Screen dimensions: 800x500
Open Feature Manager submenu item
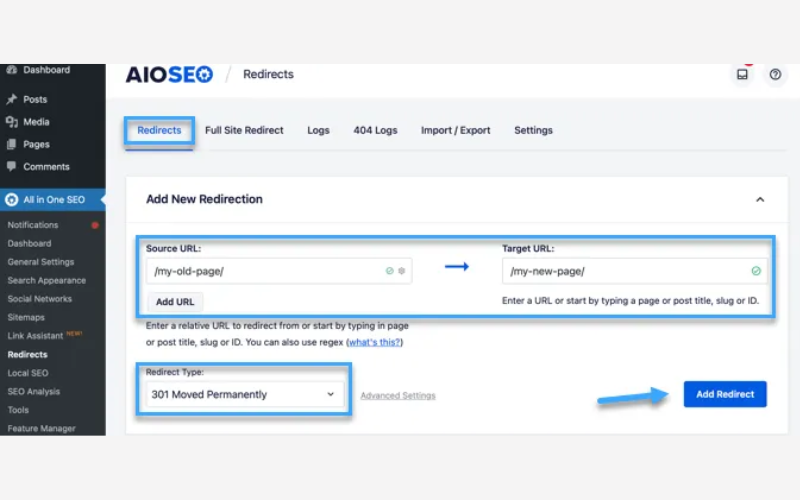click(41, 429)
